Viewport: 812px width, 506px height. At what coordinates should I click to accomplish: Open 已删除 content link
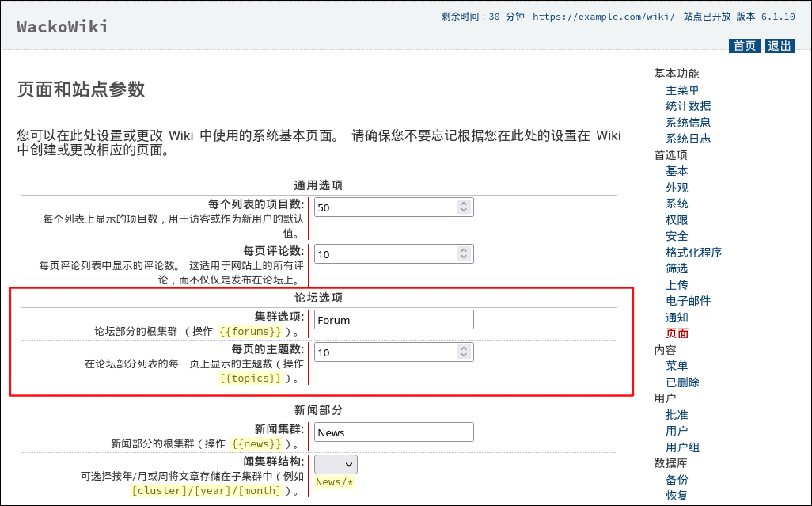point(682,382)
